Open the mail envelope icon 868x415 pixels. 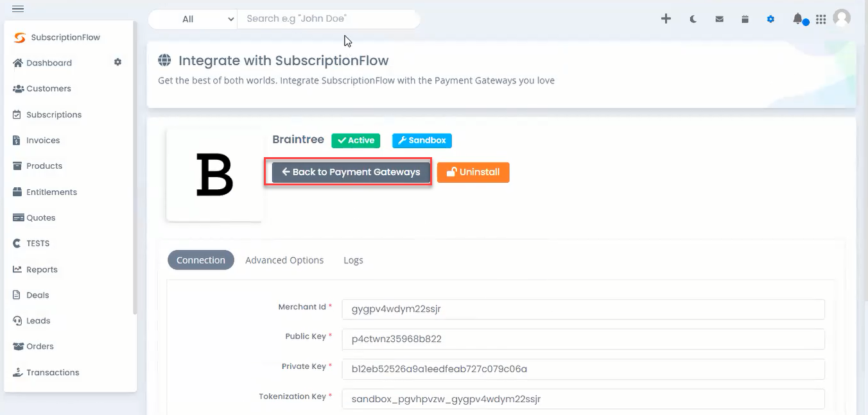click(720, 19)
